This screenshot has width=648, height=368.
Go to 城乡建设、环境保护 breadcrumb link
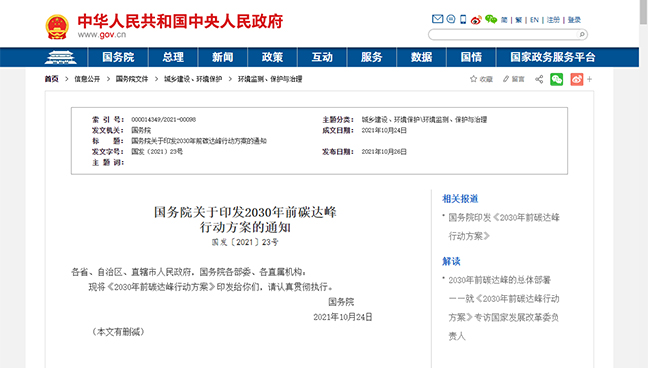pyautogui.click(x=193, y=79)
